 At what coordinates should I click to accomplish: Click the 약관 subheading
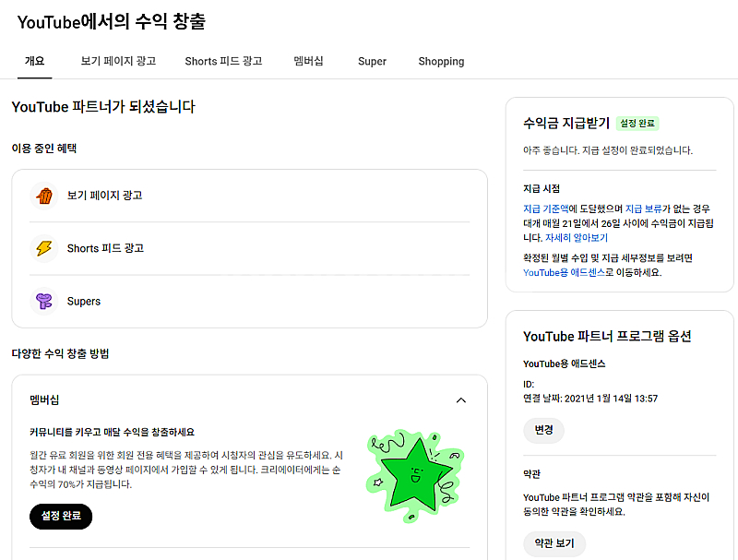(x=531, y=474)
